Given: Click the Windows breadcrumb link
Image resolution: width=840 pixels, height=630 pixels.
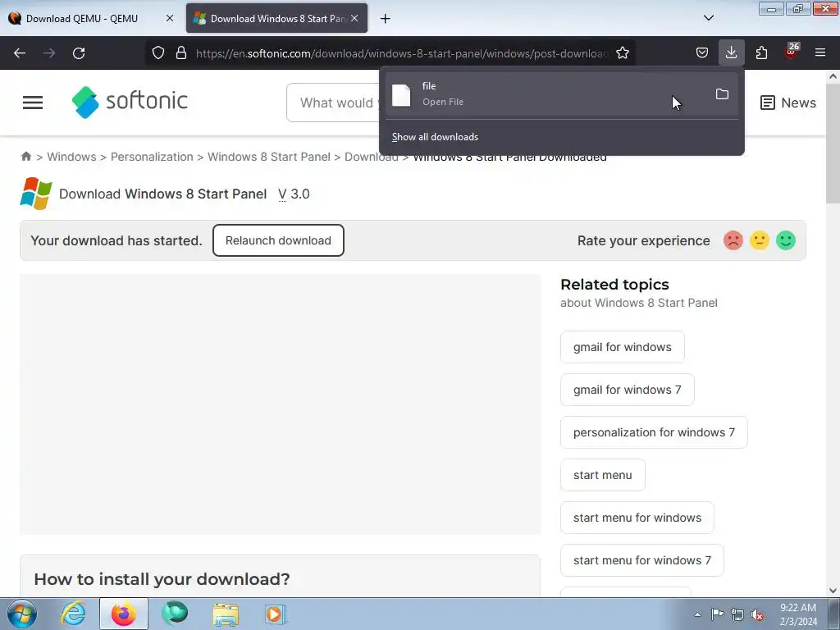Looking at the screenshot, I should pos(71,157).
